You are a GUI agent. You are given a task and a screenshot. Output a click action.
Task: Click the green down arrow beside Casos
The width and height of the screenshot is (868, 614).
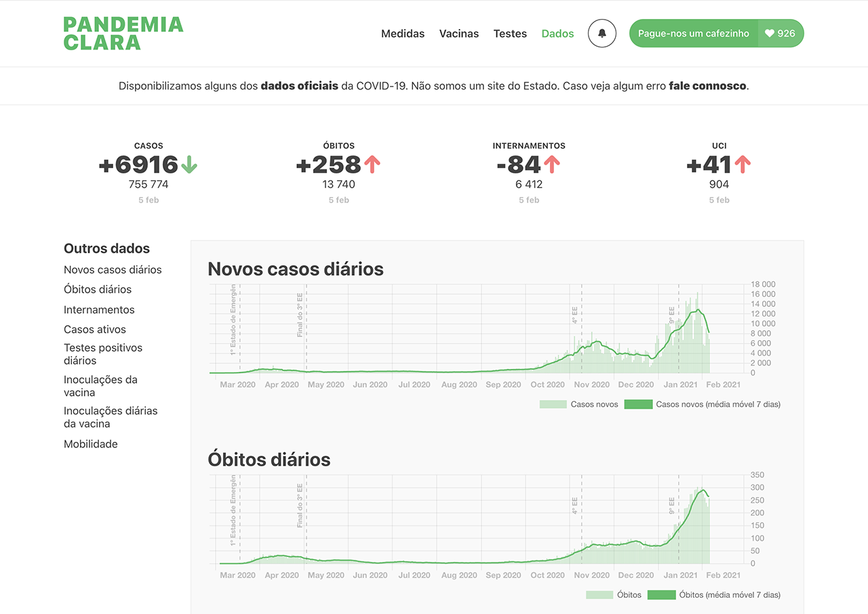coord(189,165)
